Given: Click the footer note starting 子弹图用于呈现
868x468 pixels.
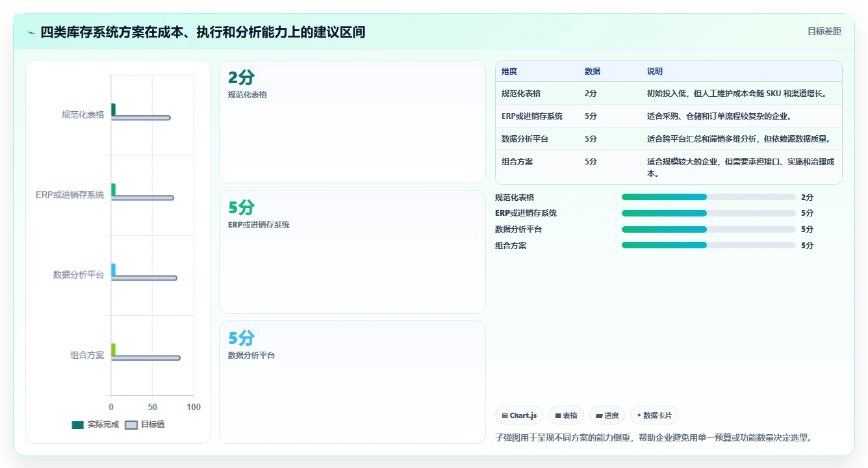Looking at the screenshot, I should (654, 438).
